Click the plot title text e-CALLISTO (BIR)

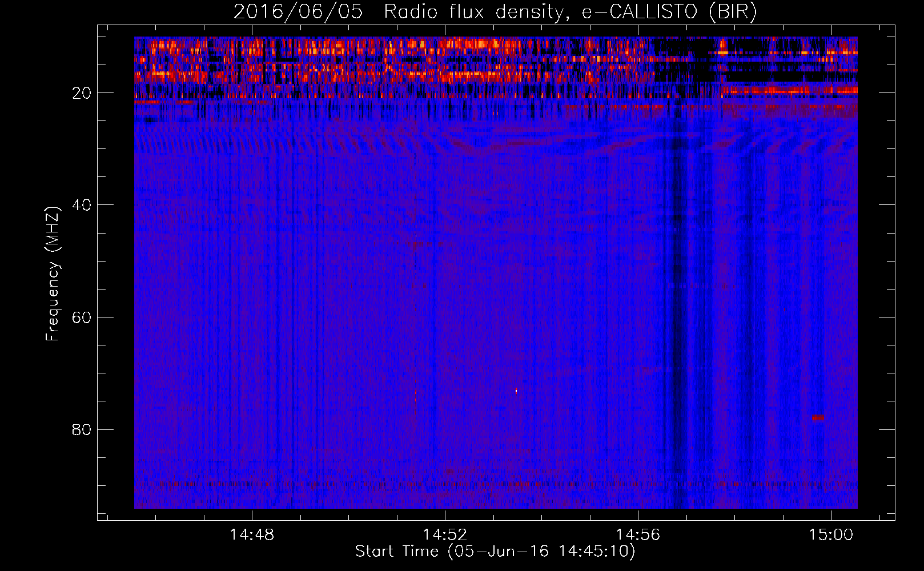(669, 12)
